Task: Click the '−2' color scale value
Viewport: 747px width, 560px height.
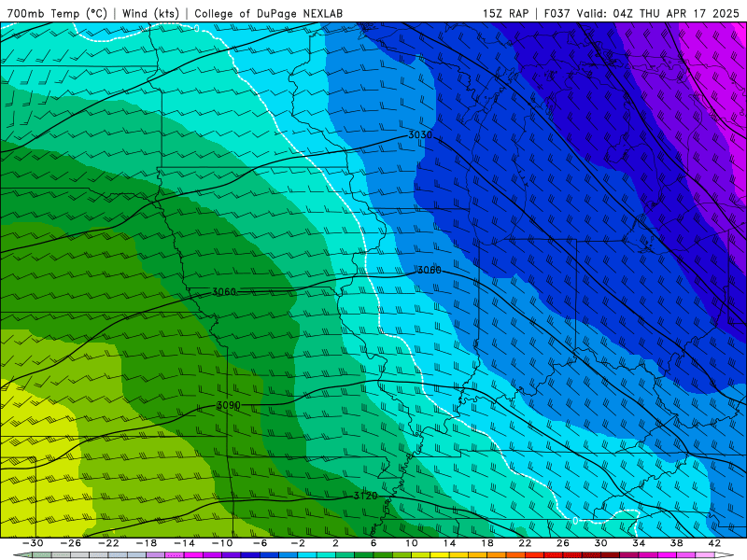Action: [298, 543]
